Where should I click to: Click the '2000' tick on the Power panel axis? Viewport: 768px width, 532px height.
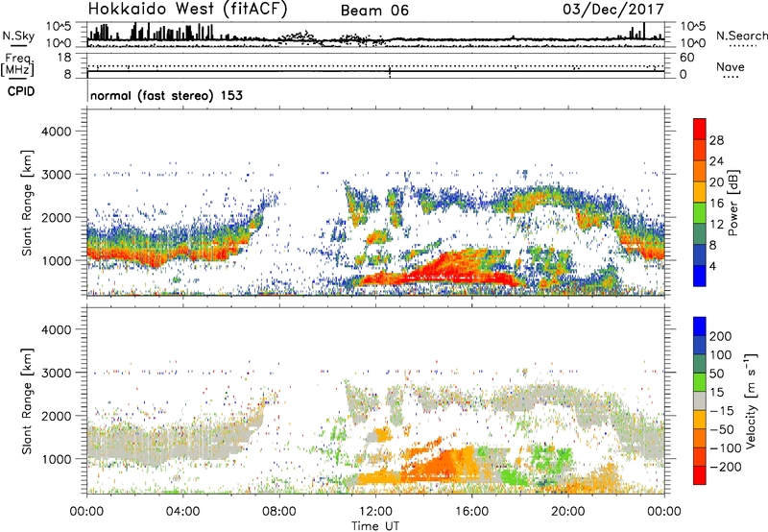[56, 217]
